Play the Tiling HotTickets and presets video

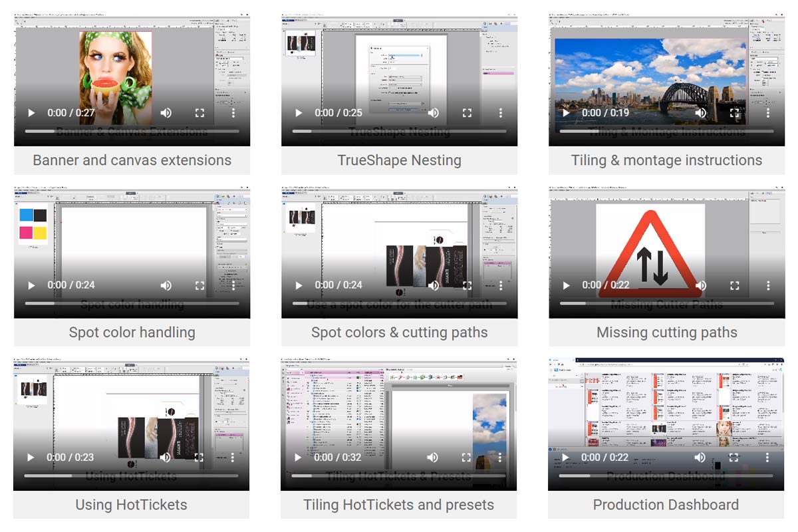[298, 458]
